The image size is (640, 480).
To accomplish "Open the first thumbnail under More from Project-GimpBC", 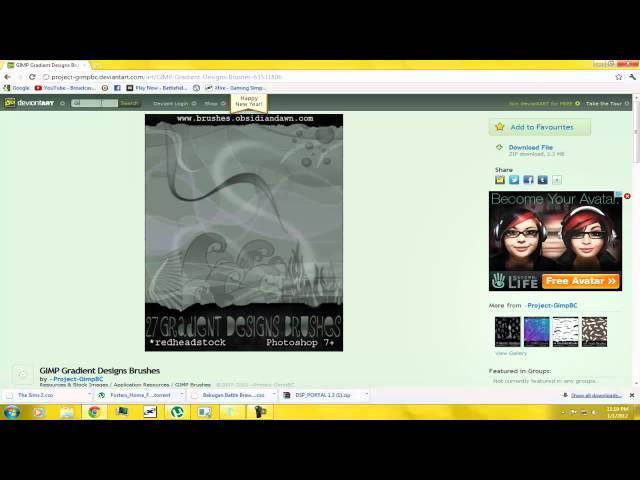I will pos(507,332).
